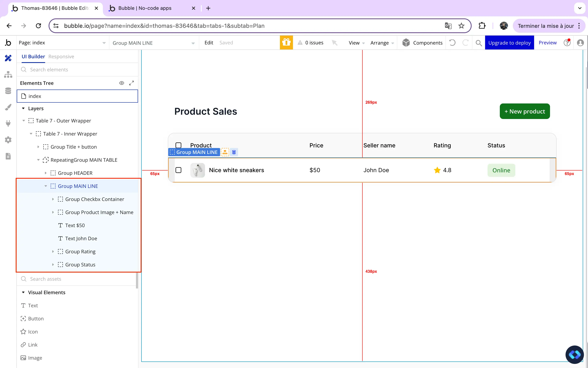588x368 pixels.
Task: Go back in browser history
Action: [9, 26]
